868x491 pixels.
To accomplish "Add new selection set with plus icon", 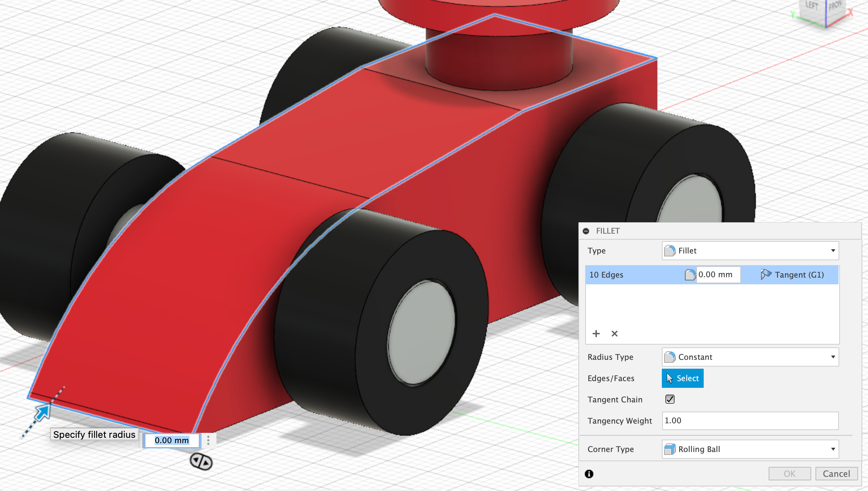I will coord(596,334).
